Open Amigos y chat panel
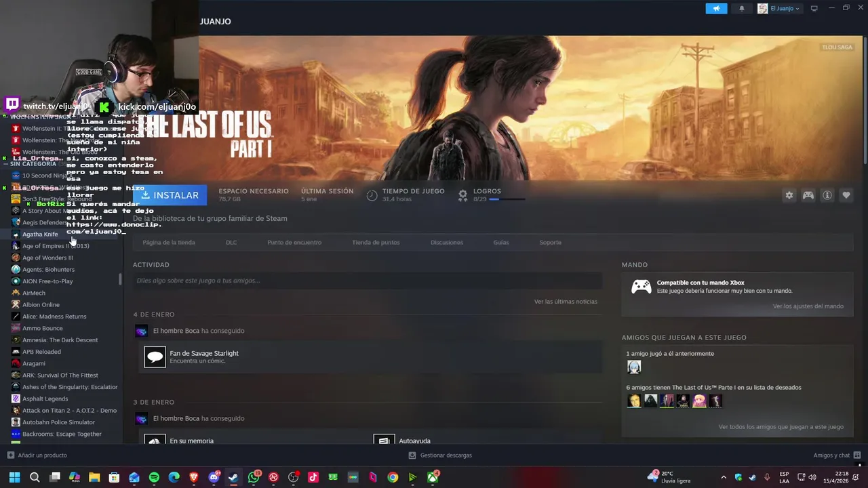 tap(837, 455)
